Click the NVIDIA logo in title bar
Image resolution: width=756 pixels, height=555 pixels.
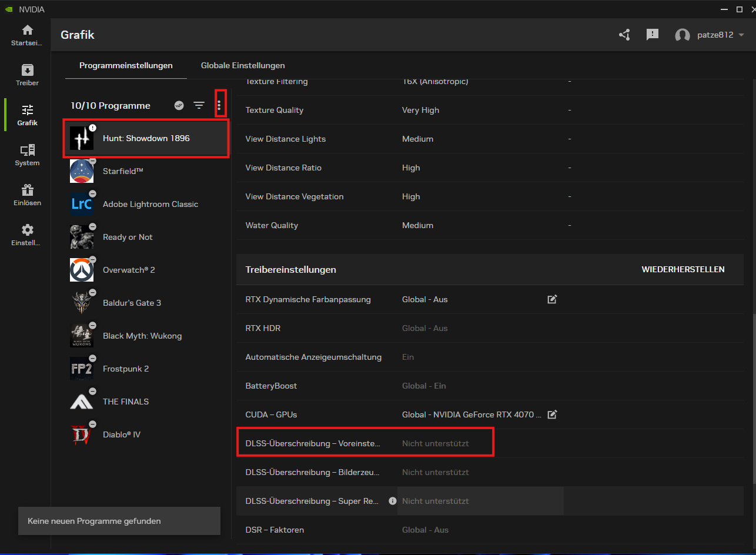pyautogui.click(x=8, y=9)
